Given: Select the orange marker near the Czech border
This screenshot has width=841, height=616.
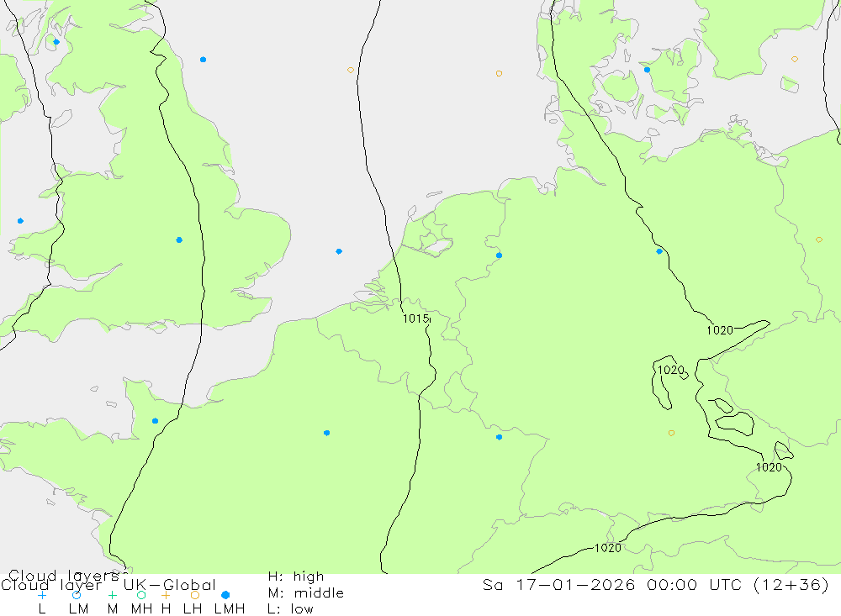Looking at the screenshot, I should coord(671,433).
